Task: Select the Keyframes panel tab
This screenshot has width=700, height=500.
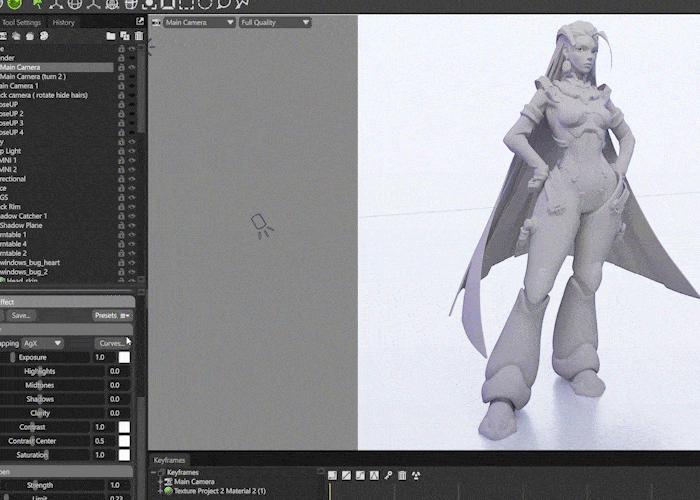Action: coord(169,460)
